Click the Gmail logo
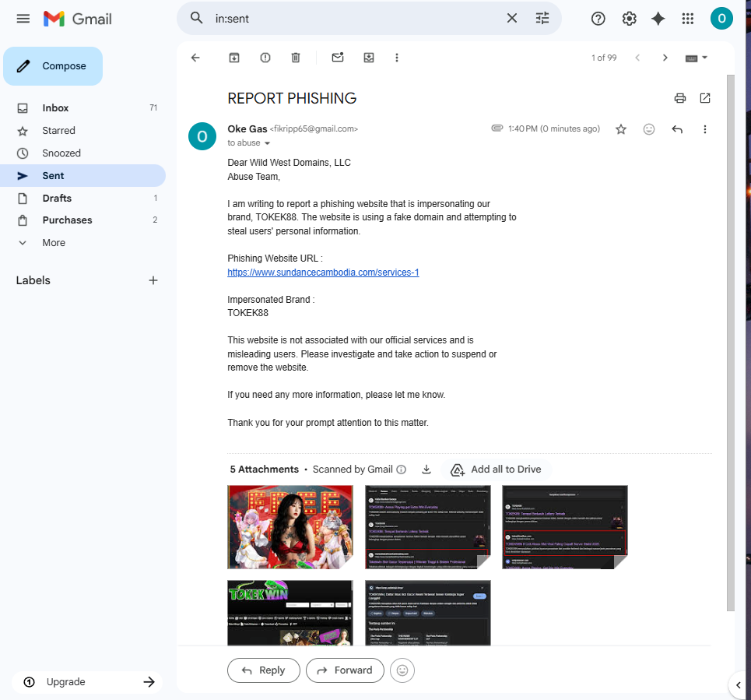This screenshot has height=700, width=751. point(78,19)
